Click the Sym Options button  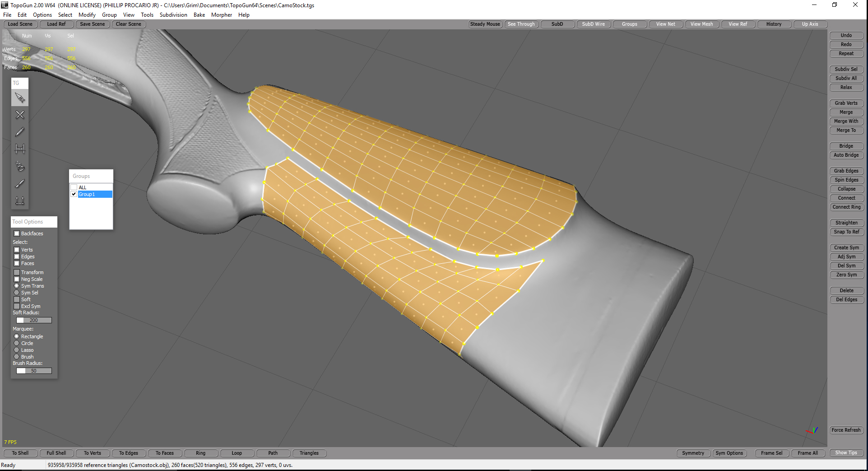click(729, 453)
